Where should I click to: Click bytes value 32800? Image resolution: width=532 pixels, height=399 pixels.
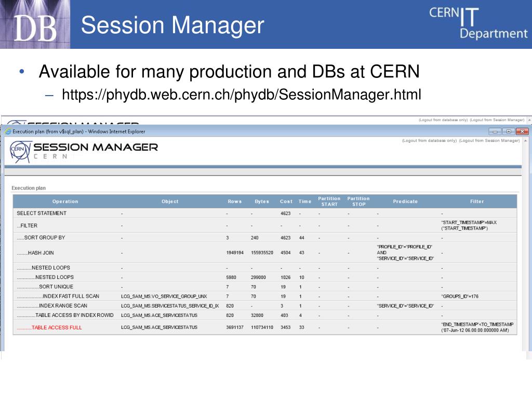pyautogui.click(x=257, y=315)
